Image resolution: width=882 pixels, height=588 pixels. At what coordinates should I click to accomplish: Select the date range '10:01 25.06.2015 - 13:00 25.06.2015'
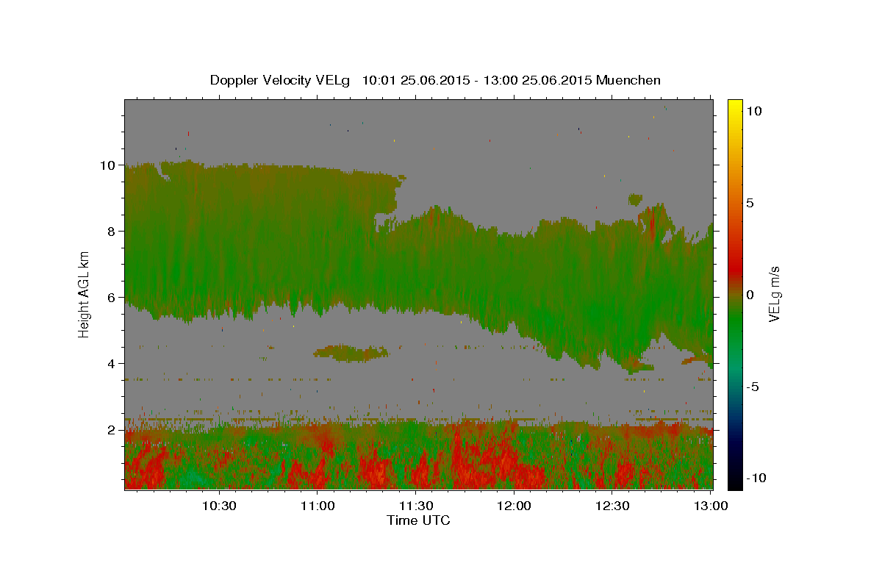click(x=477, y=80)
